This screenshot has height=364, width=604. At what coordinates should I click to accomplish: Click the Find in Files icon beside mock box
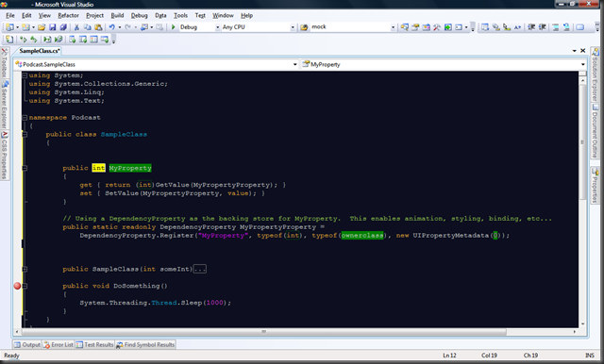[304, 27]
